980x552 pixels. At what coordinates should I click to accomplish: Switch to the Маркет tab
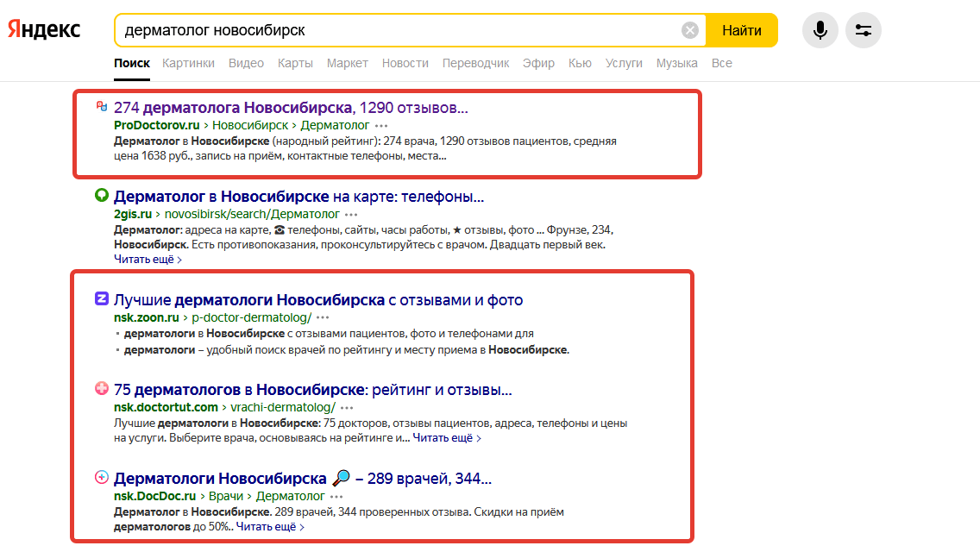[347, 63]
